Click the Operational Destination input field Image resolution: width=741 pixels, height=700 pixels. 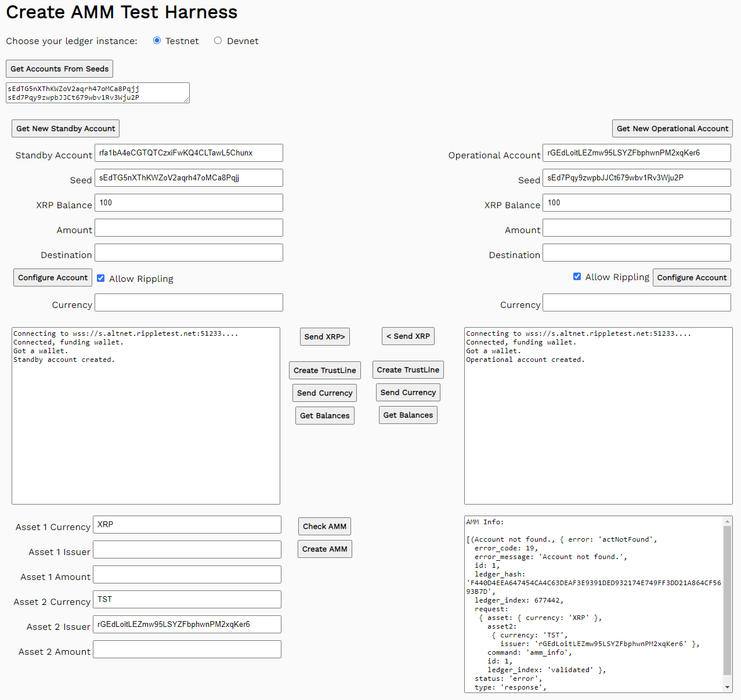pos(637,253)
